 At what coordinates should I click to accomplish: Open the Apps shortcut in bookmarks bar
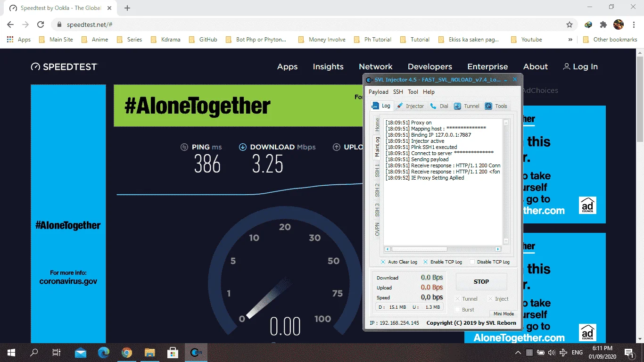[x=19, y=40]
